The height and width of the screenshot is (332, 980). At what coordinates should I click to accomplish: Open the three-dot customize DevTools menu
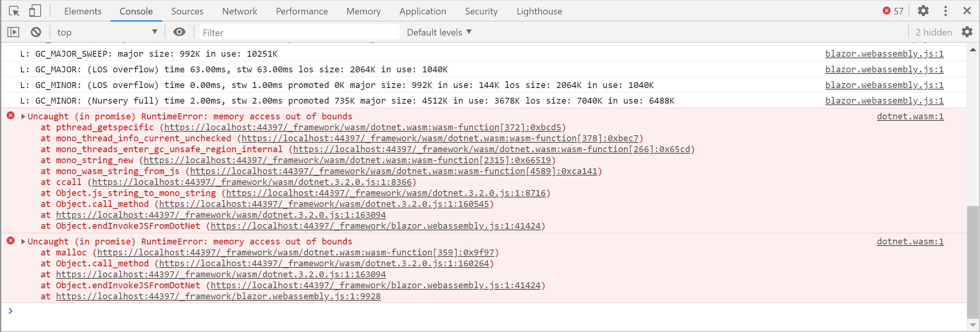945,11
